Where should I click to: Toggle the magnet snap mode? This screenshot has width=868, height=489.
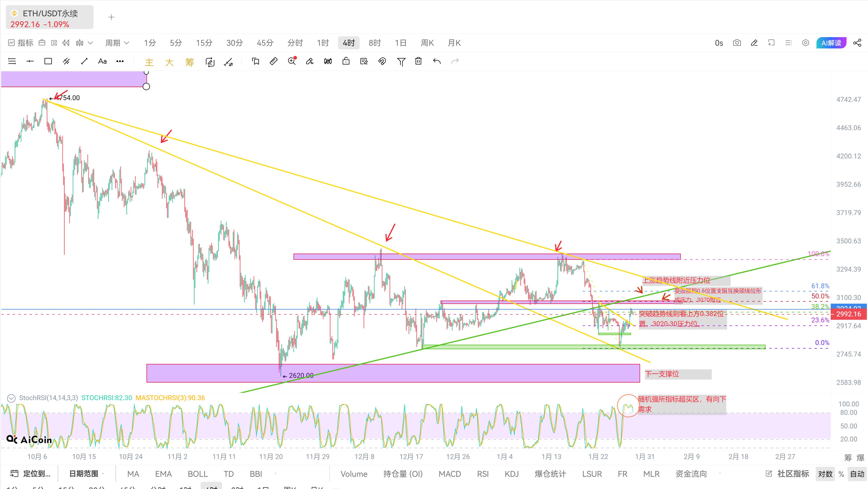click(x=382, y=61)
